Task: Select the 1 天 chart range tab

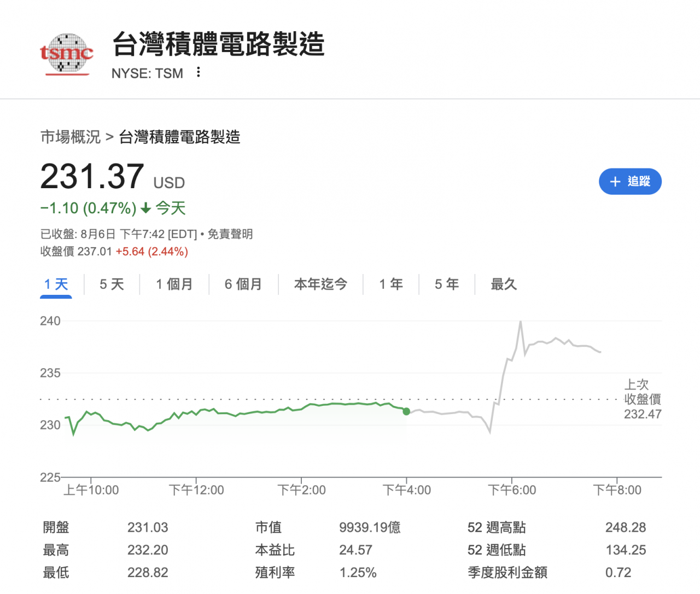Action: tap(56, 284)
